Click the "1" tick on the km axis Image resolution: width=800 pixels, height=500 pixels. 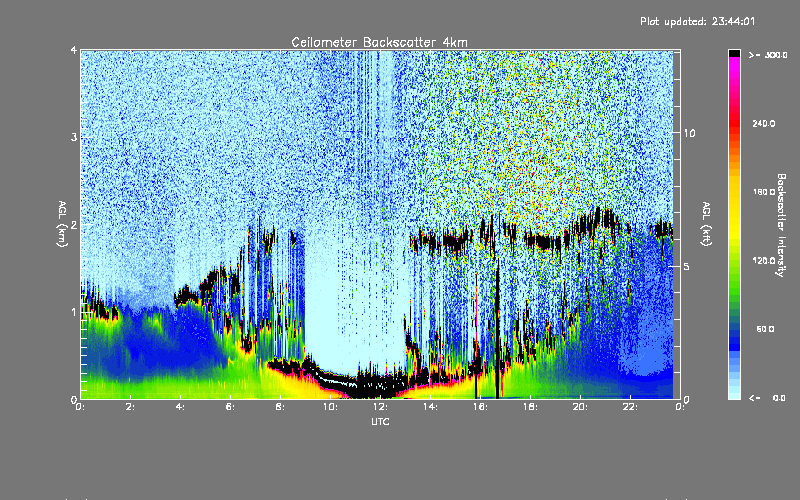74,312
